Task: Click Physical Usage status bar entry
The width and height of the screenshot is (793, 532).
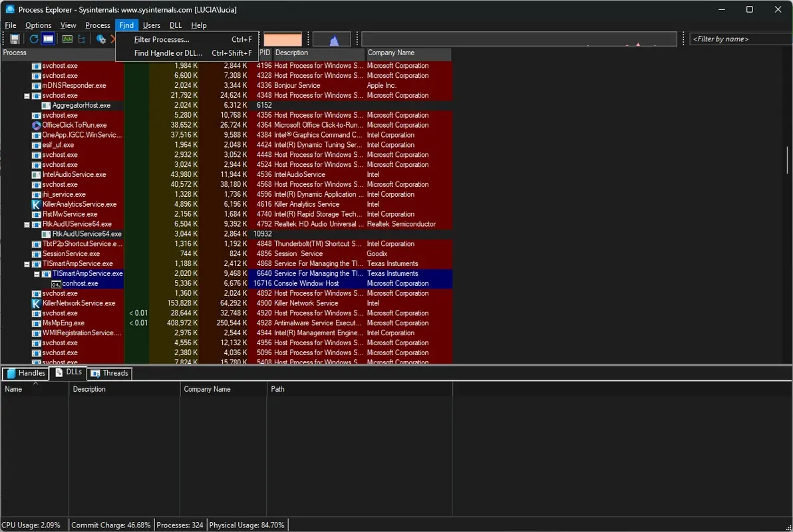Action: (247, 525)
